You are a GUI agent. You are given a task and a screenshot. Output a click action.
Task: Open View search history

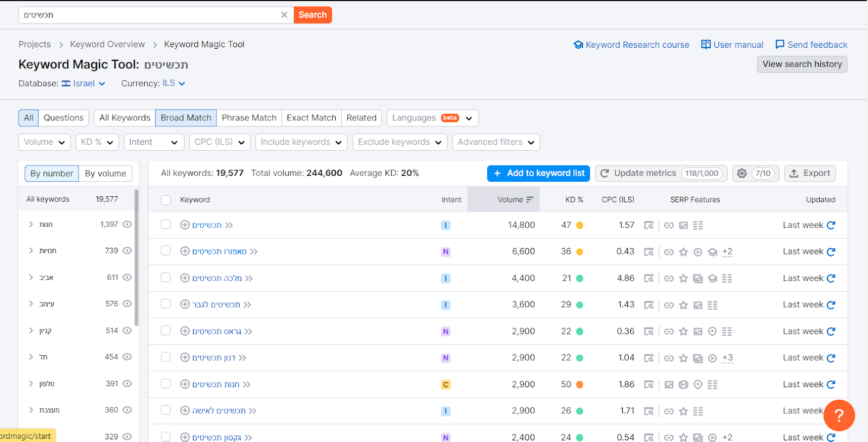(802, 65)
